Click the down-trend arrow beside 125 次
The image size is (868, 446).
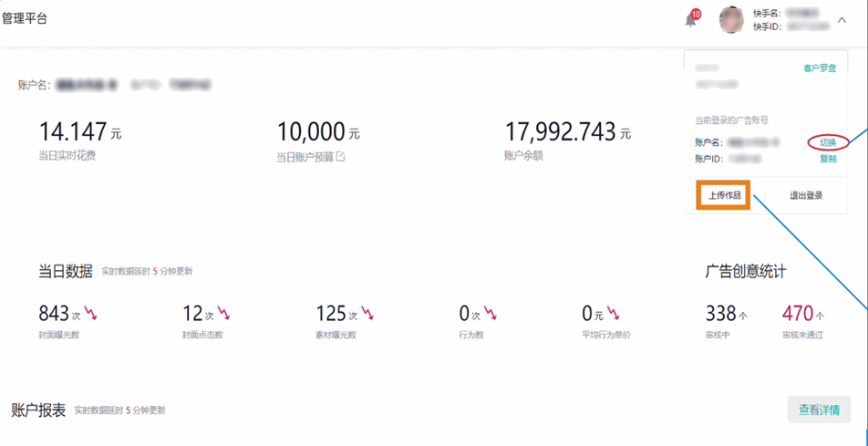coord(367,315)
